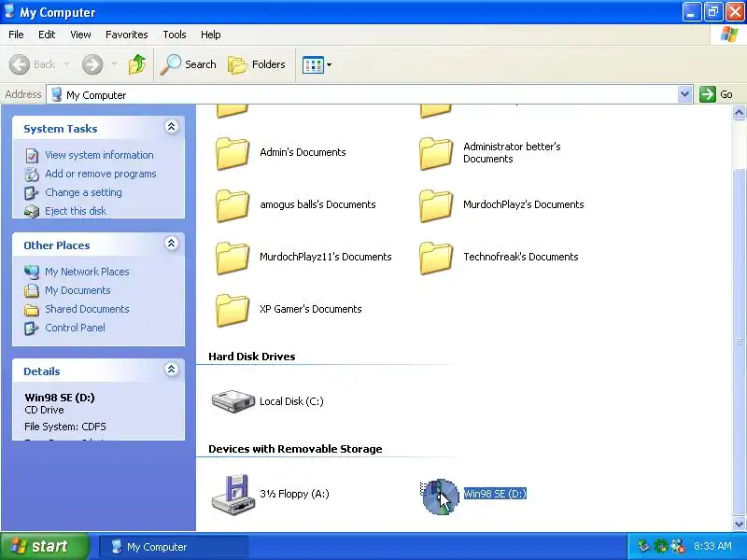747x560 pixels.
Task: Select MurdochPlayz's Documents folder icon
Action: 436,205
